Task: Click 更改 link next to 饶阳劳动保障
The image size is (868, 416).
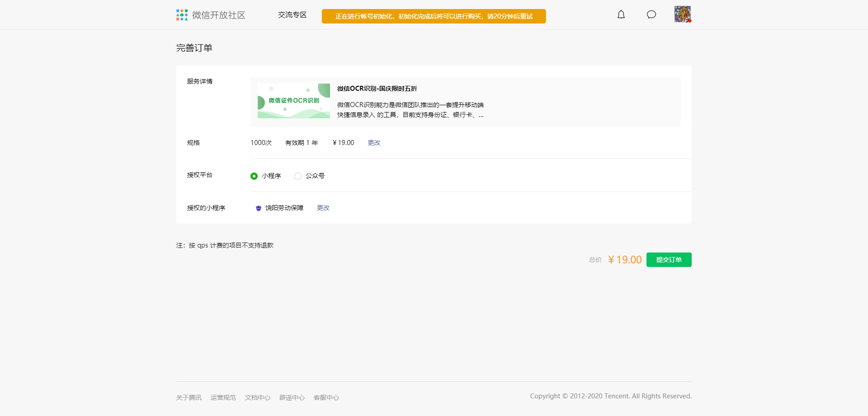Action: click(x=323, y=208)
